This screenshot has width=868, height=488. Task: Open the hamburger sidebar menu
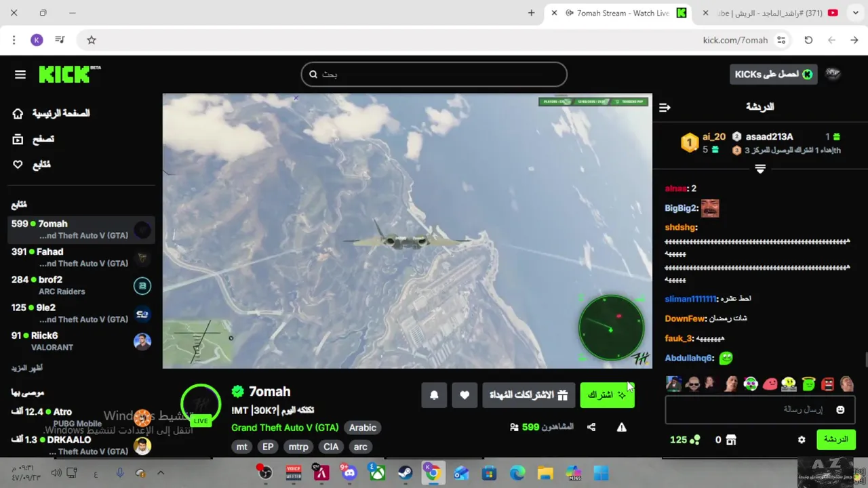click(20, 75)
